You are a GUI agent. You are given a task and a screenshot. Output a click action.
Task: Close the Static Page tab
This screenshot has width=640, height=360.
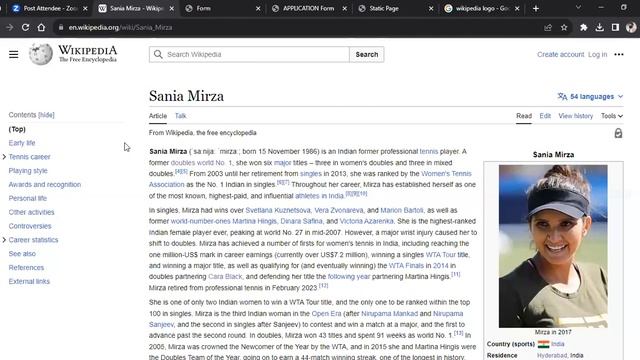431,8
